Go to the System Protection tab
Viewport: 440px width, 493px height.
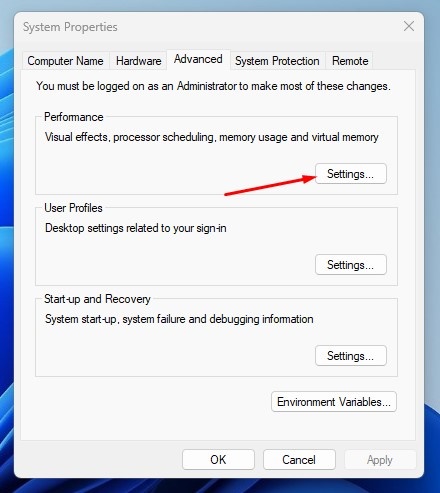point(277,61)
